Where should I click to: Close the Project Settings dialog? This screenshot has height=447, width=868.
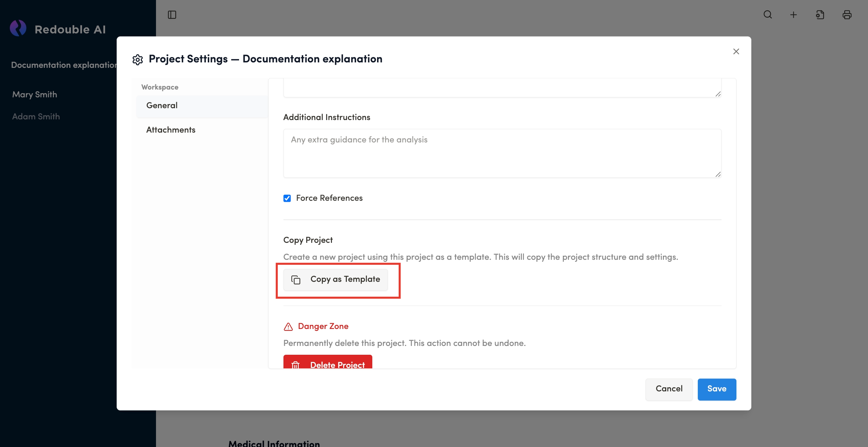[x=736, y=52]
